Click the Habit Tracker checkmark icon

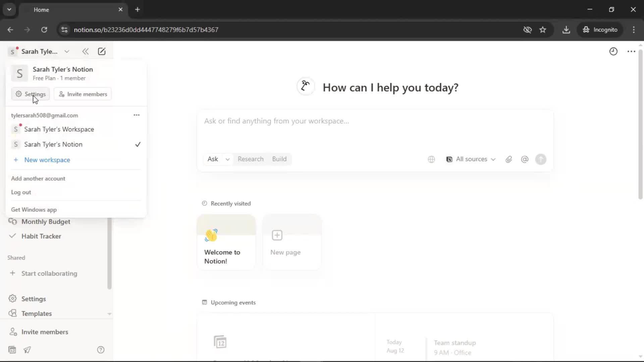[12, 236]
